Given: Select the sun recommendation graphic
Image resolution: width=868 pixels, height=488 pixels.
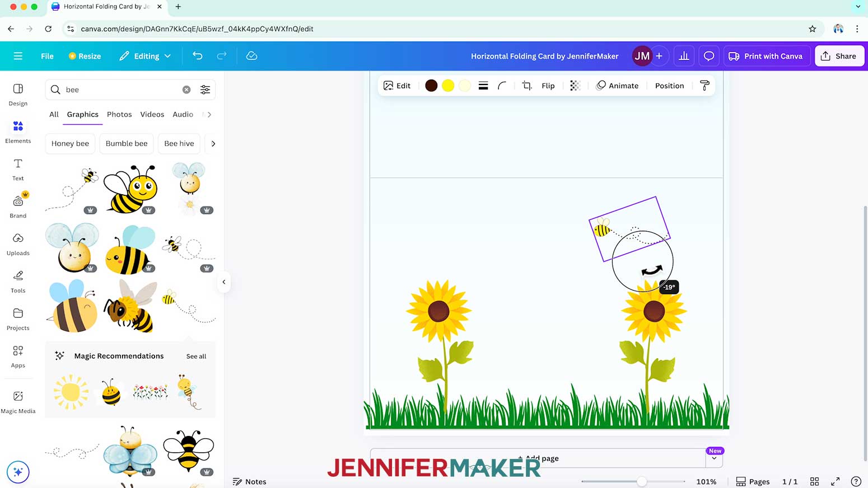Looking at the screenshot, I should 71,392.
